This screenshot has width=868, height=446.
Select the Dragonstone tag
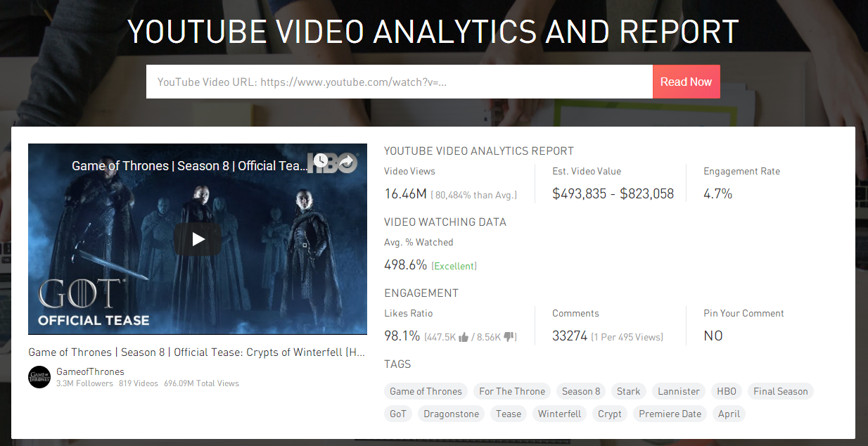(x=451, y=414)
